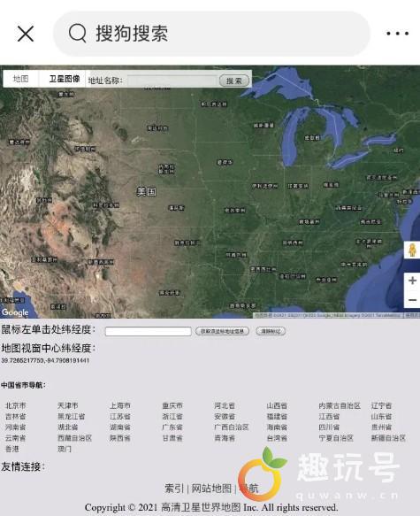
Task: Switch to the 卫星图像 satellite tab
Action: coord(64,79)
